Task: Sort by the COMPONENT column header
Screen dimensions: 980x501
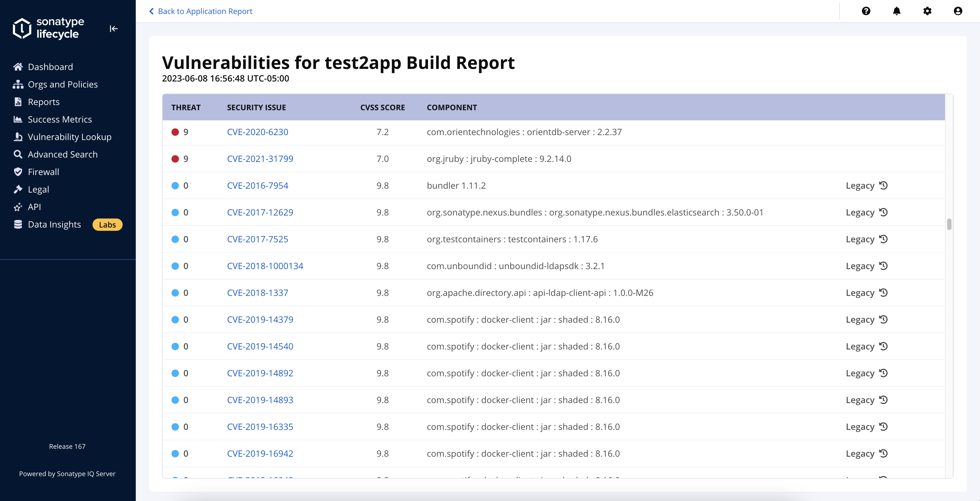Action: coord(452,107)
